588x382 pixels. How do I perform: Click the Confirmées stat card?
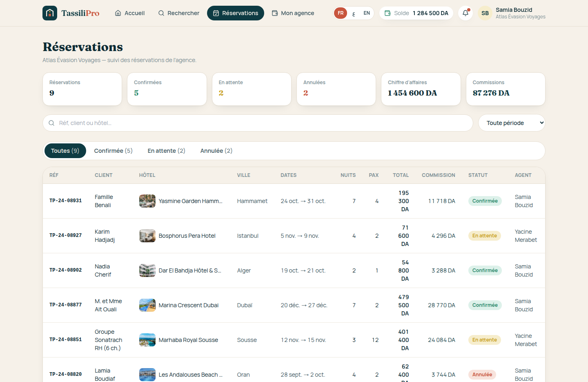[x=167, y=89]
